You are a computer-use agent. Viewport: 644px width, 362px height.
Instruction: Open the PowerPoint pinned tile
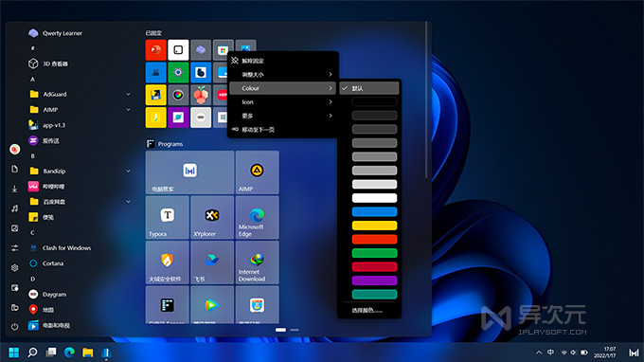point(155,50)
